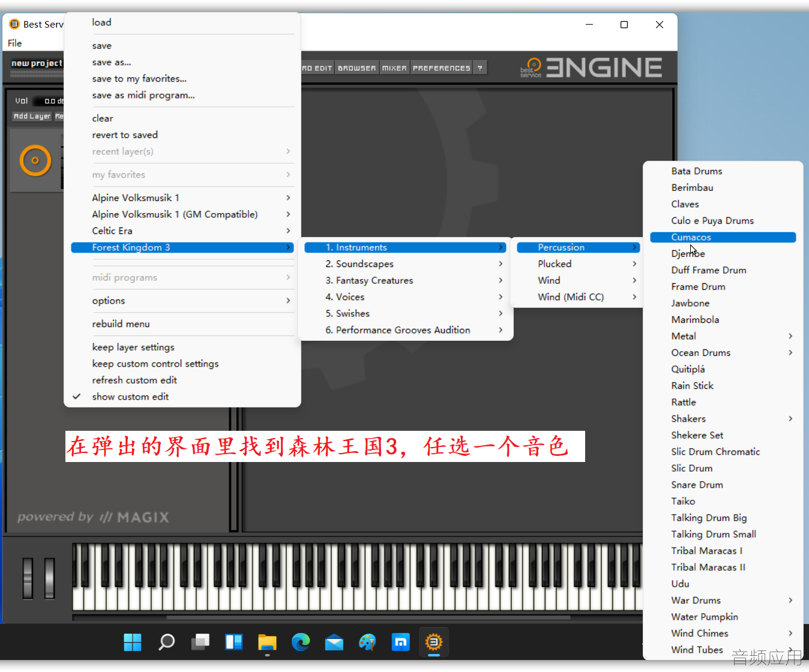The width and height of the screenshot is (809, 672).
Task: Expand 2. Soundscapes category
Action: 406,264
